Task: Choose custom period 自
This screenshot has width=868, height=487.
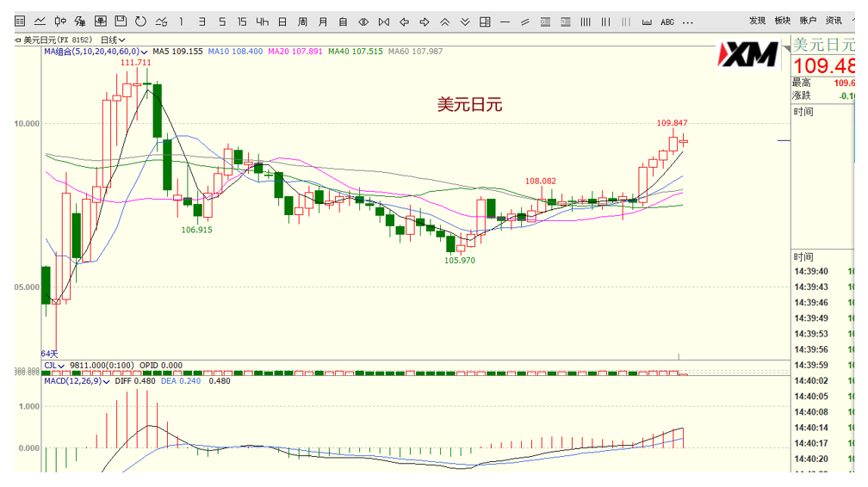Action: click(343, 22)
